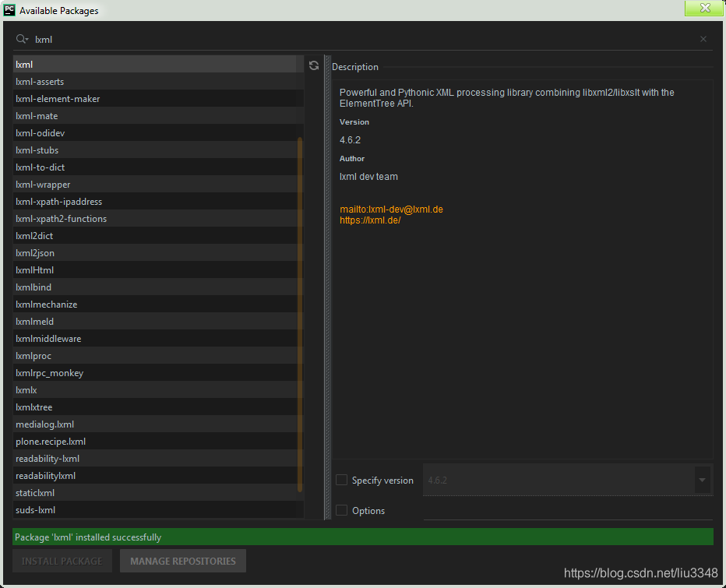Screen dimensions: 726x588
Task: Click the Install Package button
Action: 62,561
